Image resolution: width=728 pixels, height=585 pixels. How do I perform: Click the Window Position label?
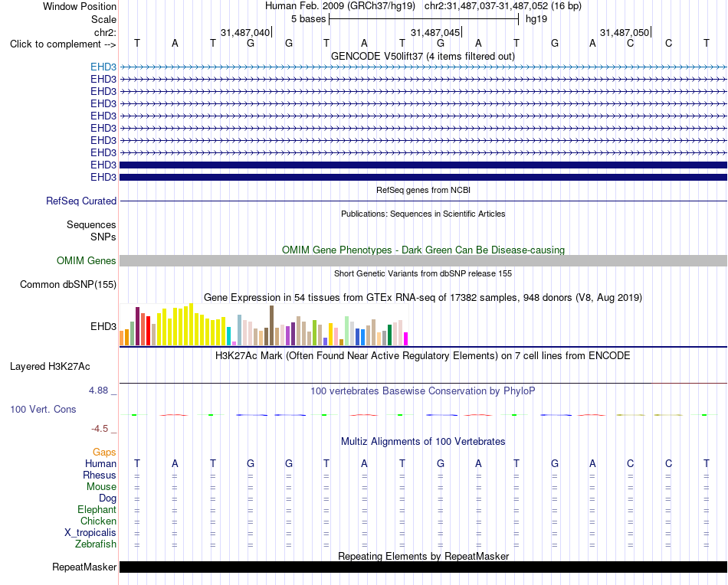tap(80, 6)
